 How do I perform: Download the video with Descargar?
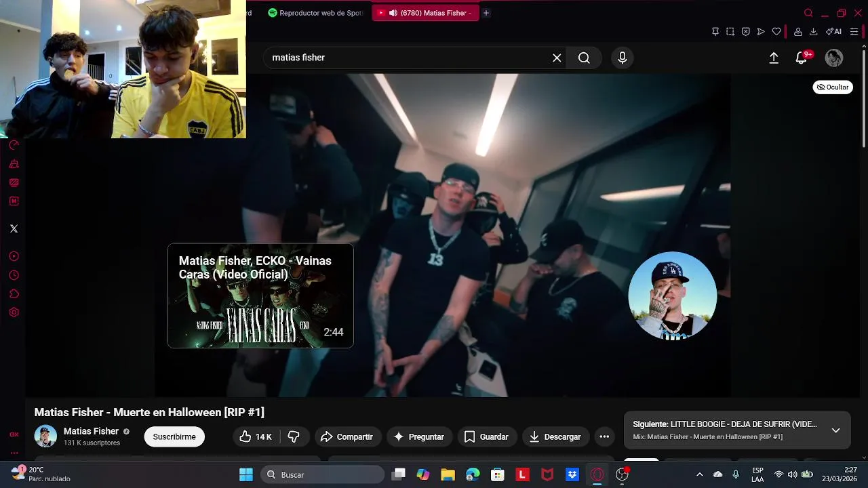pyautogui.click(x=555, y=437)
